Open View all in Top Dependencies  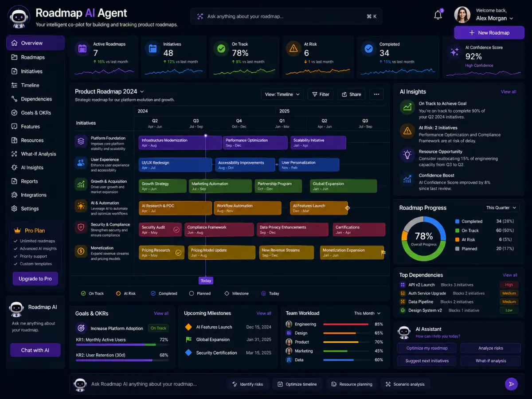pos(510,275)
